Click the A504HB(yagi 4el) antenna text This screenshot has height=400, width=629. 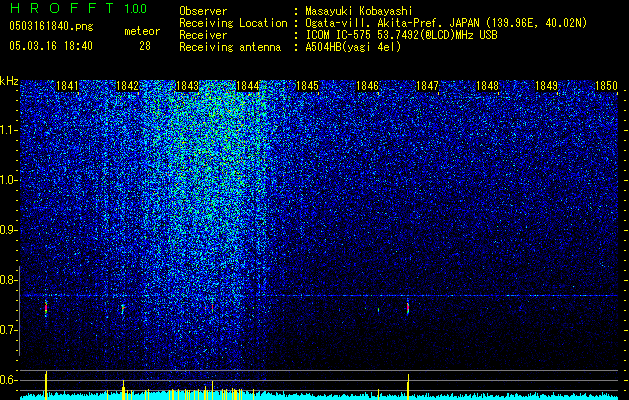(353, 47)
